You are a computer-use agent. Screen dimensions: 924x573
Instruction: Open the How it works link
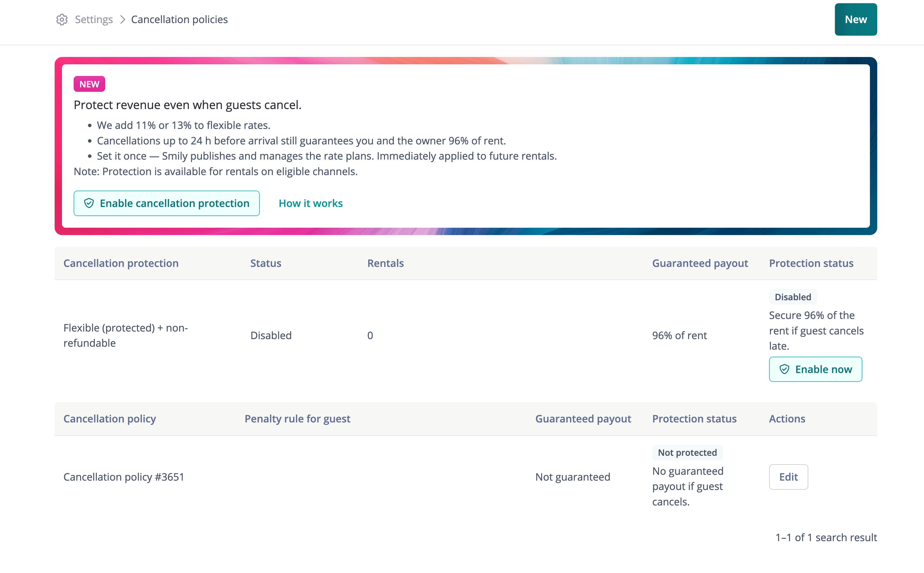point(311,203)
